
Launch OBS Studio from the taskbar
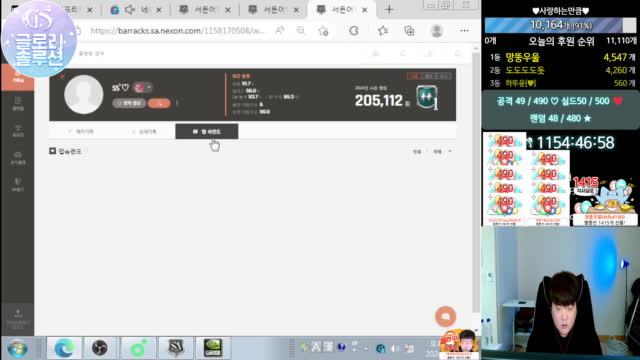click(x=100, y=348)
